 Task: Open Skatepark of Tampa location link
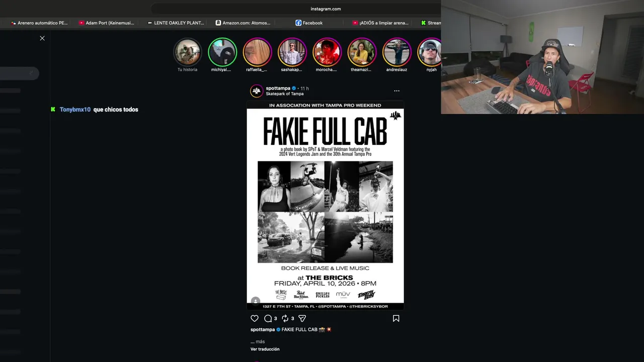[x=285, y=94]
